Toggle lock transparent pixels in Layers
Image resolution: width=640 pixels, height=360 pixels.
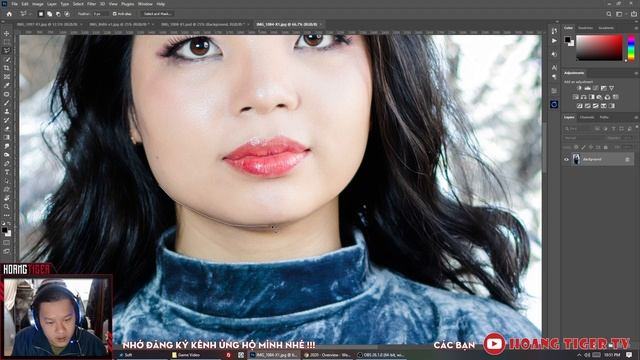click(576, 147)
